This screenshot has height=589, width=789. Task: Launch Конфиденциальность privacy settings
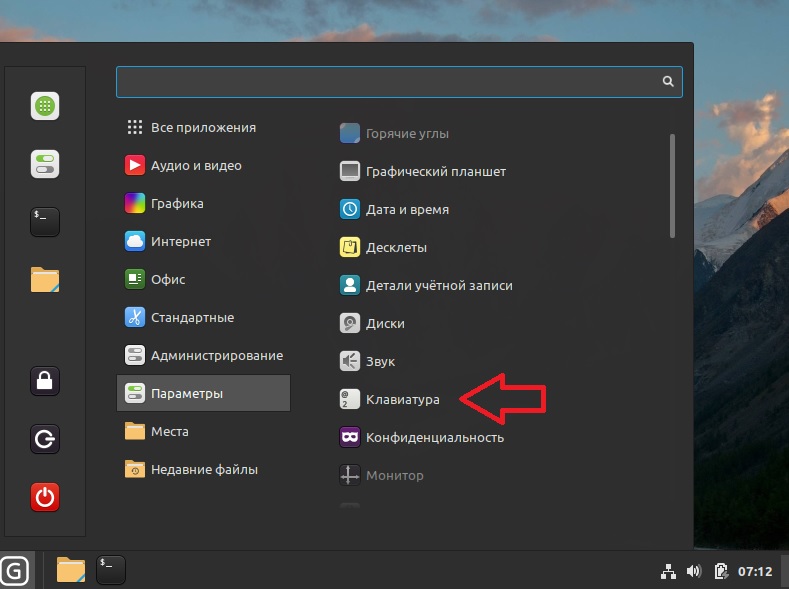click(434, 437)
